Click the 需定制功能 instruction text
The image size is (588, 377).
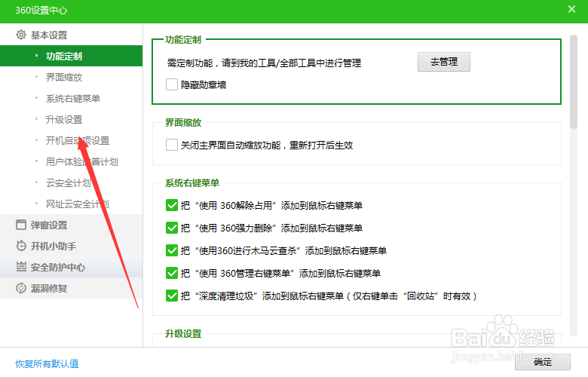click(x=264, y=63)
